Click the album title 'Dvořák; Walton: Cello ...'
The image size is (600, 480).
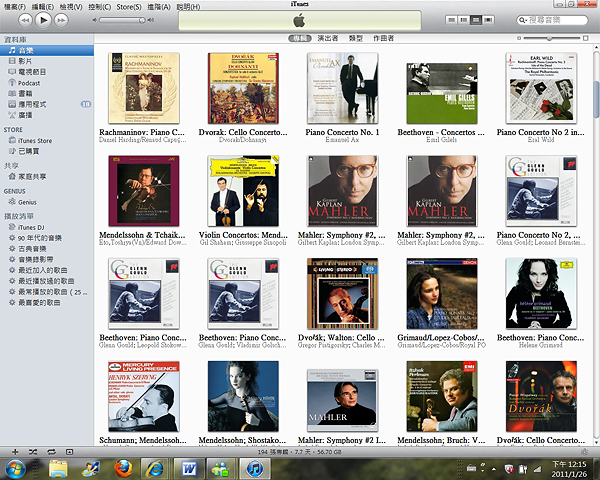click(341, 338)
